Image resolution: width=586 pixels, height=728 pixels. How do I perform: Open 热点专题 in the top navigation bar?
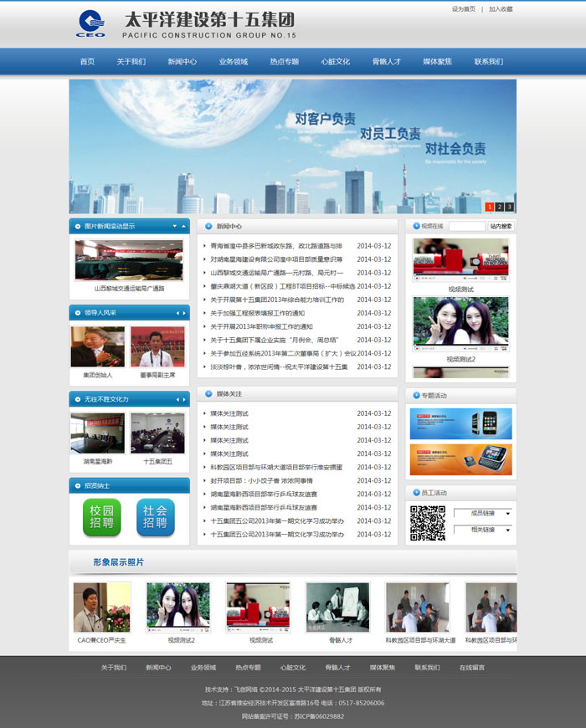point(285,61)
